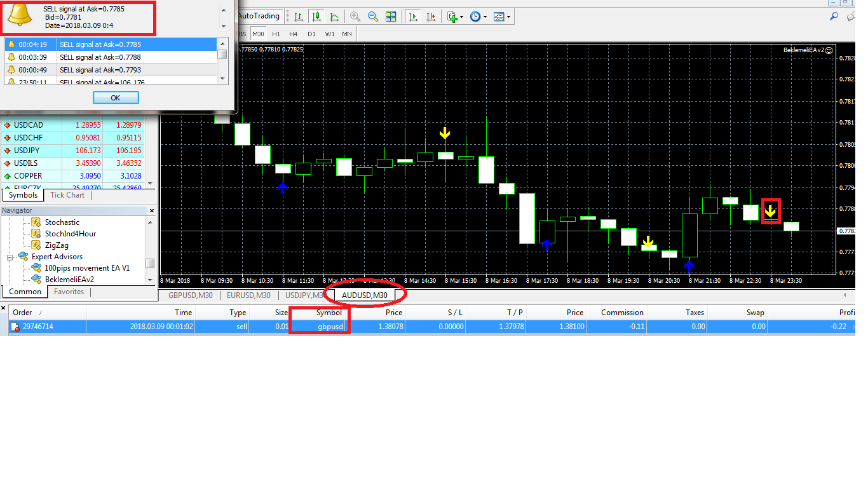Toggle the AutoTrading button
This screenshot has height=488, width=868.
pos(258,16)
